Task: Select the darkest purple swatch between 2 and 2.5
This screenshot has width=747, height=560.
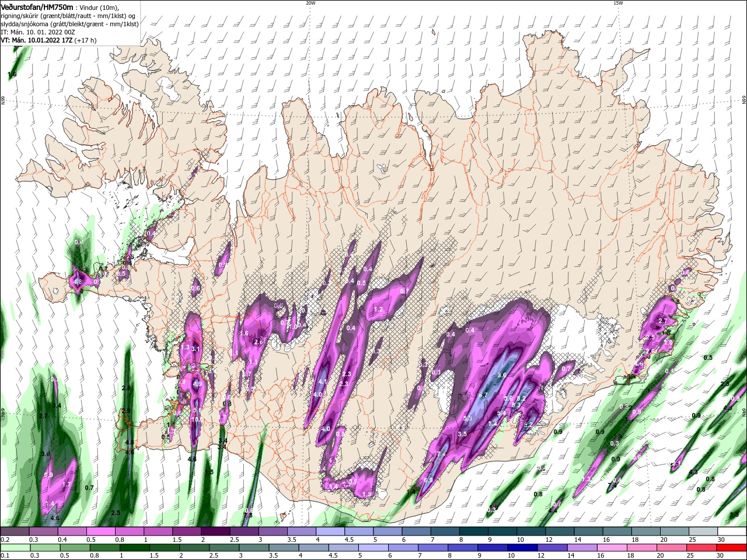Action: (215, 531)
